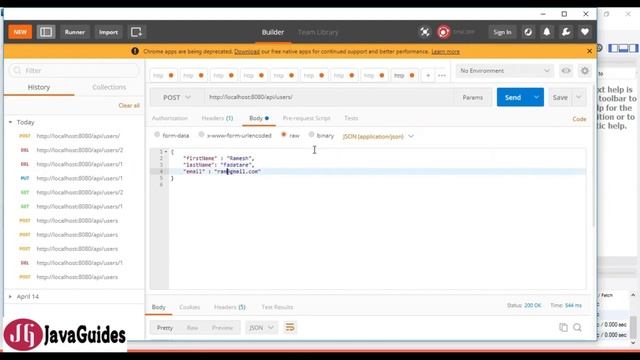
Task: Open the Runner button
Action: point(75,32)
